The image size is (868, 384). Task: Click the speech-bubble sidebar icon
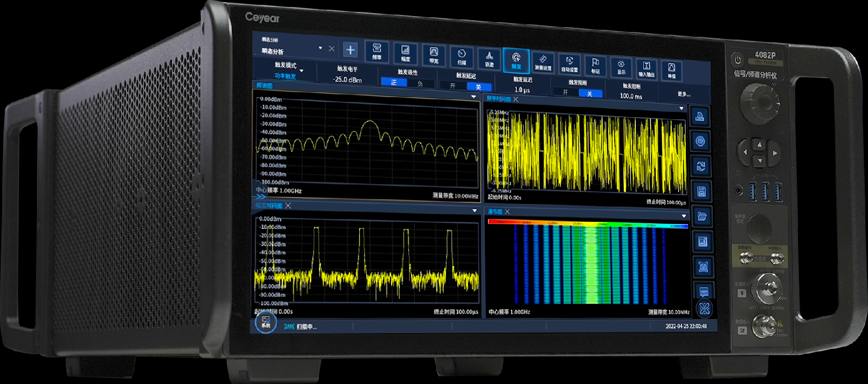(704, 291)
